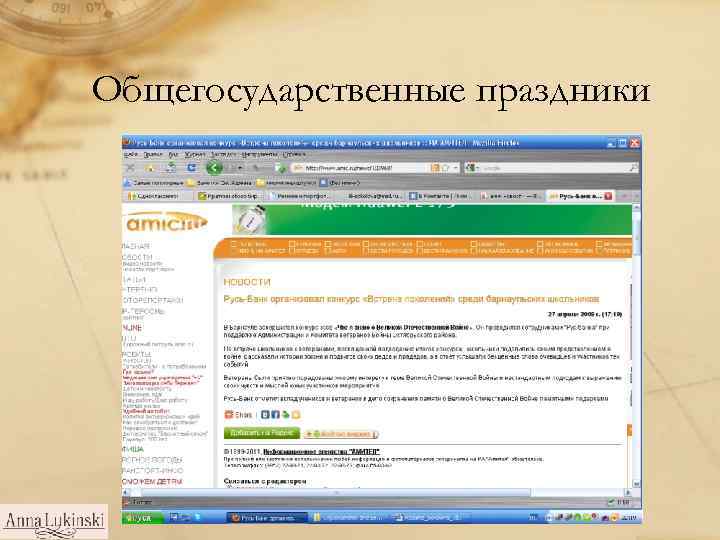Click the green share icon after Facebook
The image size is (720, 540).
286,415
